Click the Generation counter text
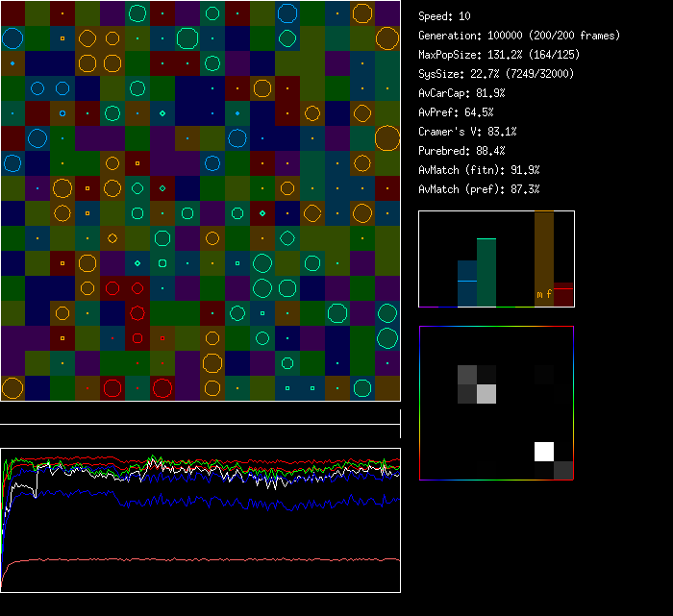The image size is (673, 616). 519,36
